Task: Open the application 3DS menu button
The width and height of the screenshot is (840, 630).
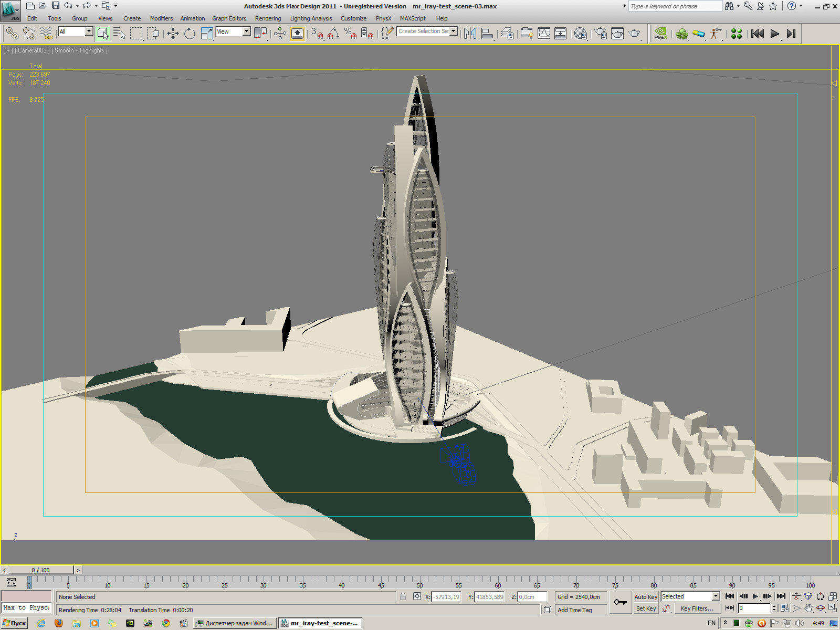Action: click(x=10, y=10)
